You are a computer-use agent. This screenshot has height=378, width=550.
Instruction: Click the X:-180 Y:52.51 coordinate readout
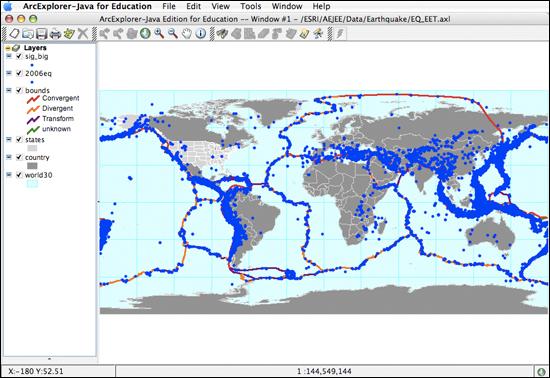(36, 371)
